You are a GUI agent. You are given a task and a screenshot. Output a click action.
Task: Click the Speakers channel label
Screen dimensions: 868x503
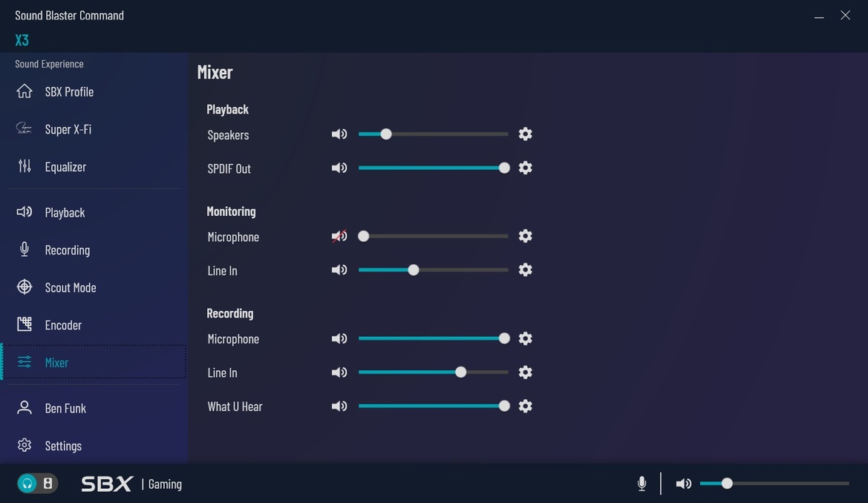coord(228,135)
